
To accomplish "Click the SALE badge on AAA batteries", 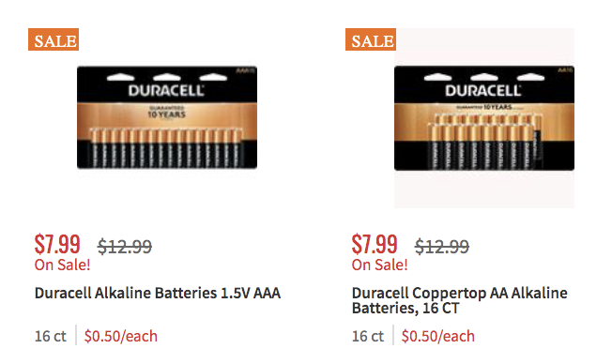I will (54, 39).
